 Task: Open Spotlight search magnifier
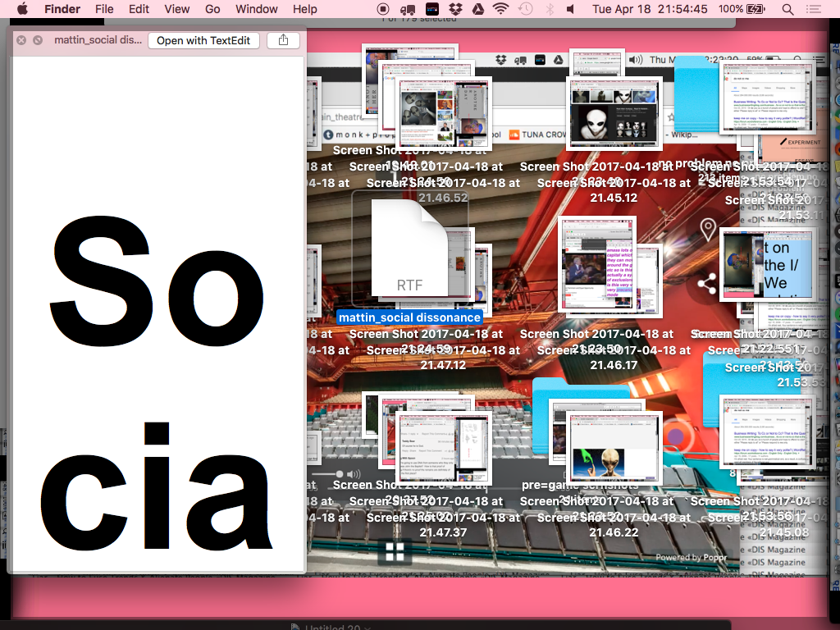click(x=787, y=9)
